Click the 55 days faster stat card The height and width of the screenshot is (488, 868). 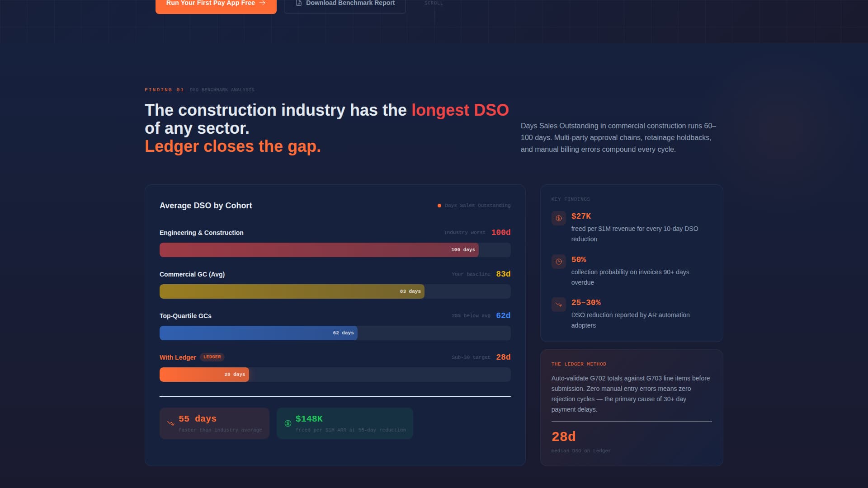pyautogui.click(x=214, y=423)
